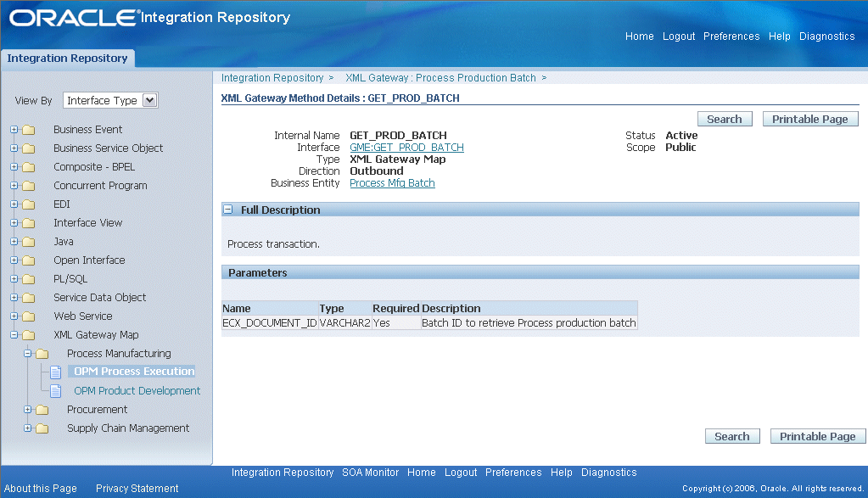Click the Web Service tree label
Screen dimensions: 868x498
(83, 316)
